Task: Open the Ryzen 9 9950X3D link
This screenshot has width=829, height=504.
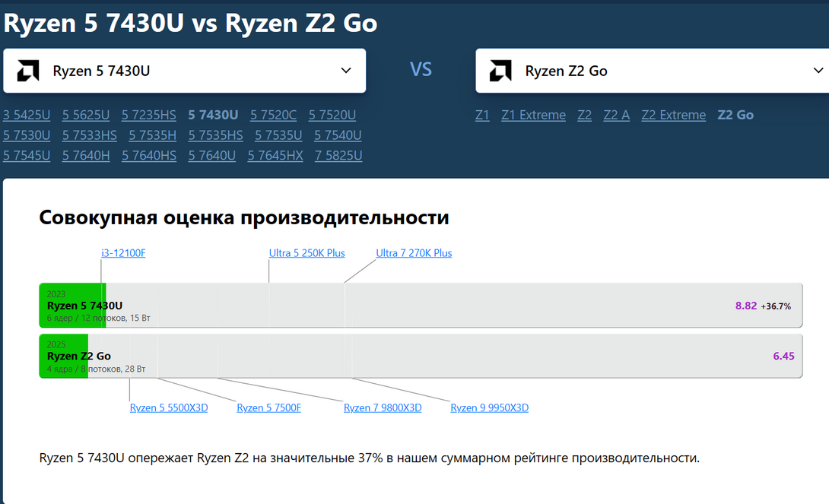Action: coord(490,408)
